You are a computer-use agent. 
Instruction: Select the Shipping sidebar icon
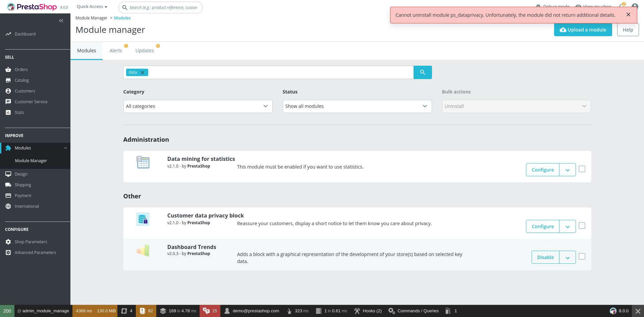click(x=8, y=185)
